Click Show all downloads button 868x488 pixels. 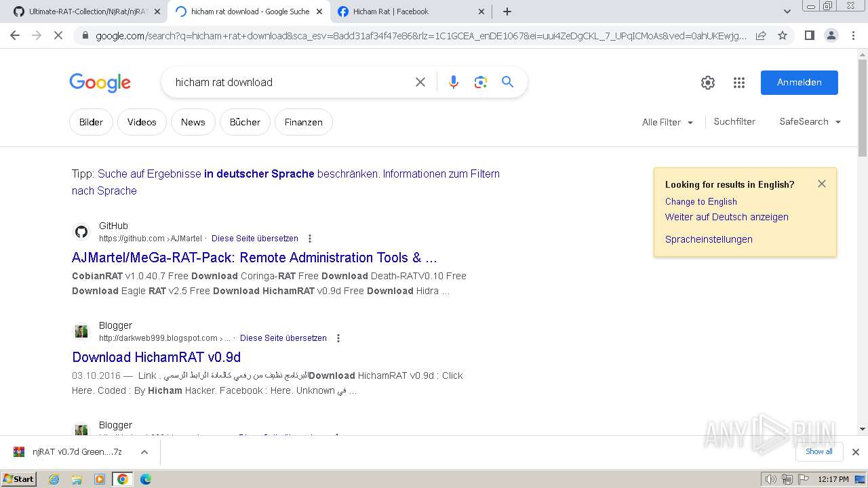(818, 451)
